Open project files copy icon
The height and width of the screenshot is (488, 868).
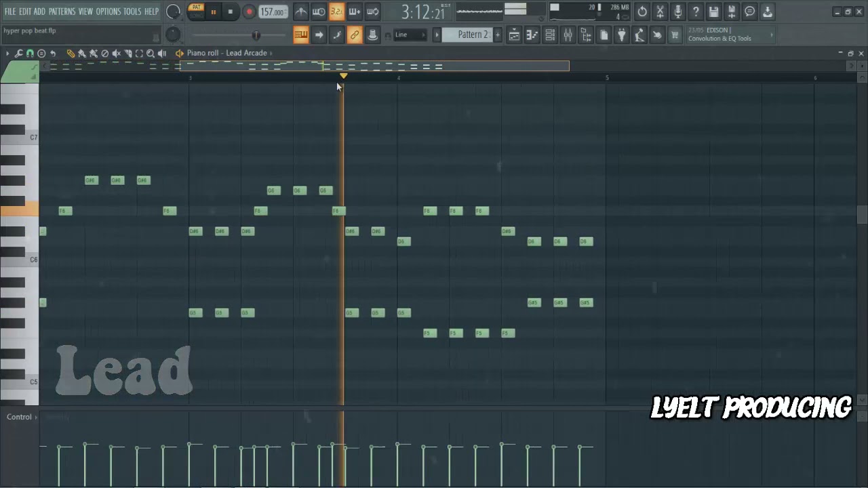coord(604,35)
